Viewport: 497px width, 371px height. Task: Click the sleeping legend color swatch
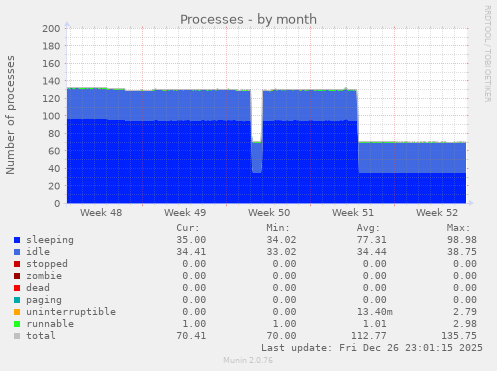click(x=17, y=240)
